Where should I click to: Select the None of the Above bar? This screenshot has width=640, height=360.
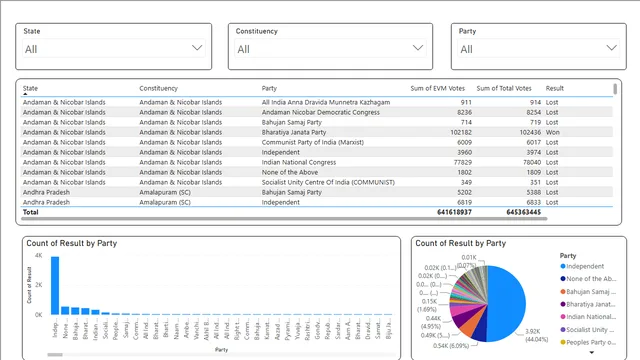(65, 311)
